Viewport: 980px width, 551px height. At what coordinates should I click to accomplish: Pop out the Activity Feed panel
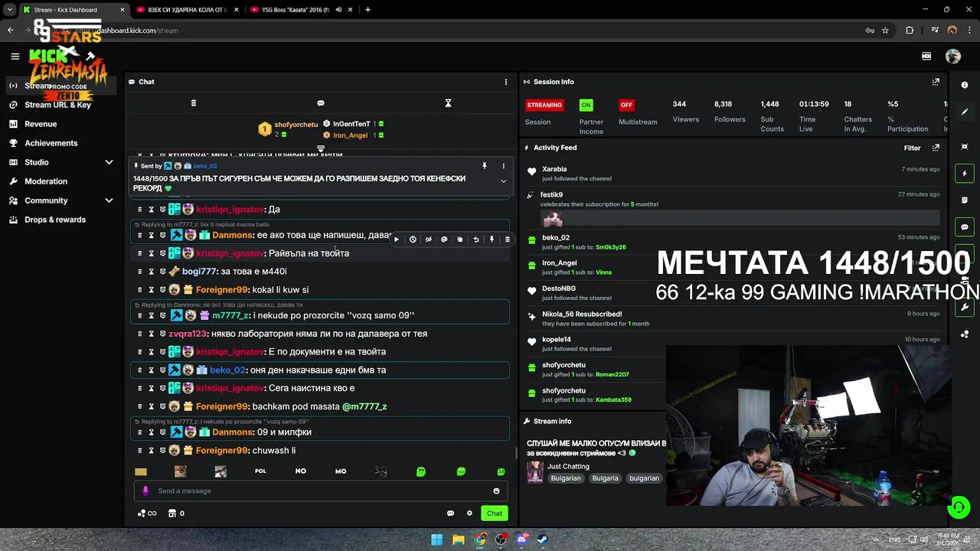[x=936, y=148]
